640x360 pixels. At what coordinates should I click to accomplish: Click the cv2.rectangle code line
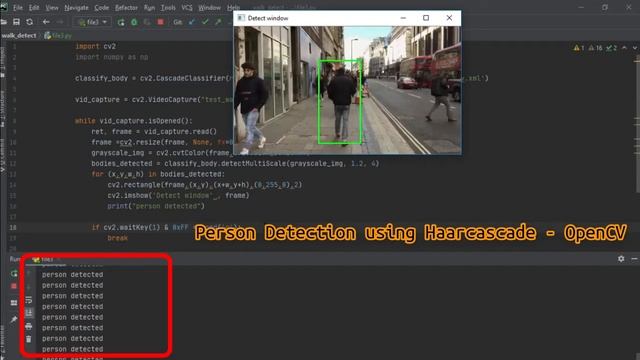pos(204,184)
